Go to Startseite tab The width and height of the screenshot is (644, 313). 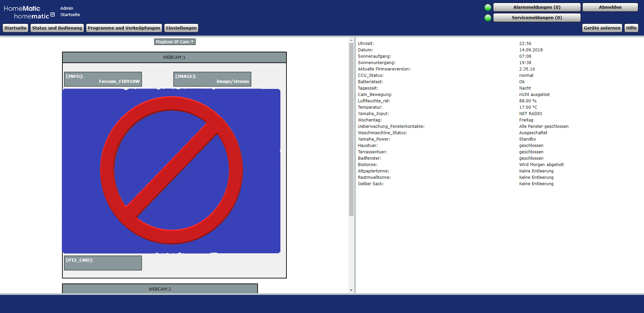(x=15, y=28)
